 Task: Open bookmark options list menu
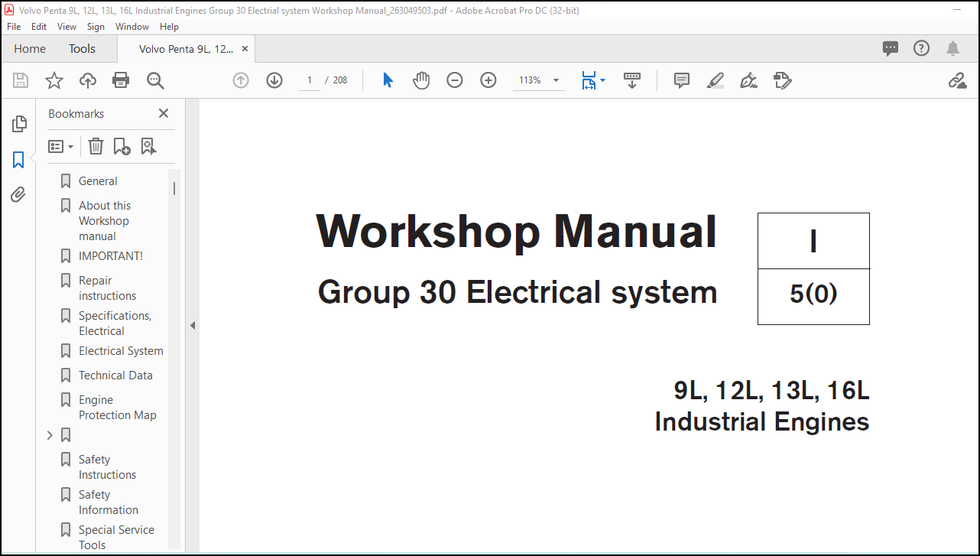(61, 146)
